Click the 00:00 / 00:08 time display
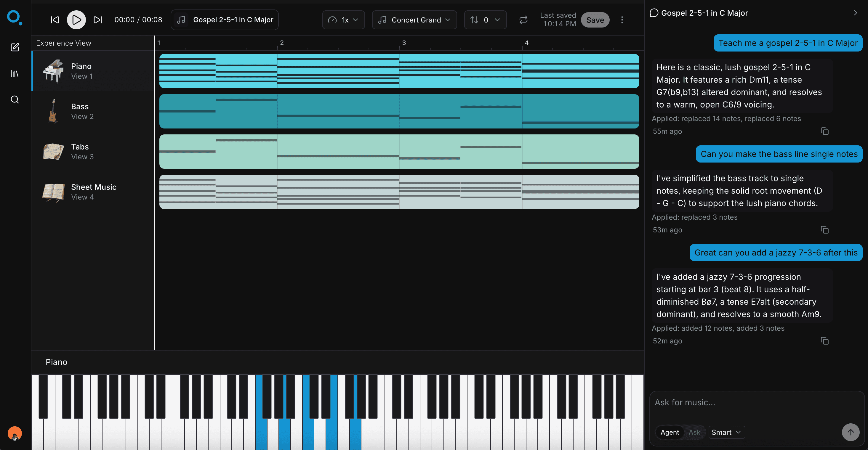This screenshot has width=868, height=450. [138, 20]
